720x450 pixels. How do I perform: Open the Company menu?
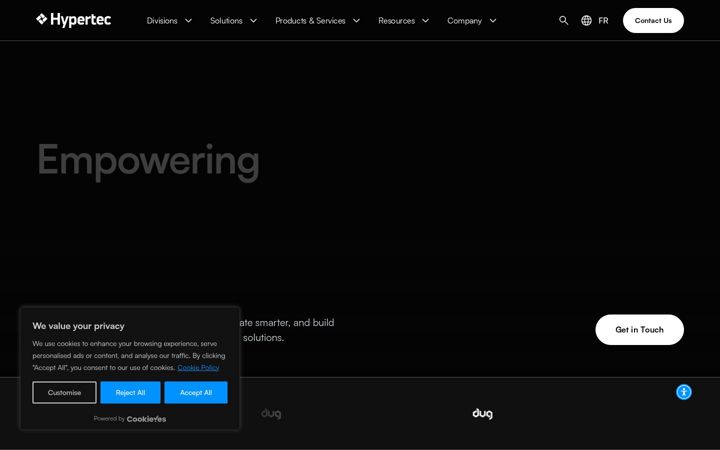[x=465, y=21]
